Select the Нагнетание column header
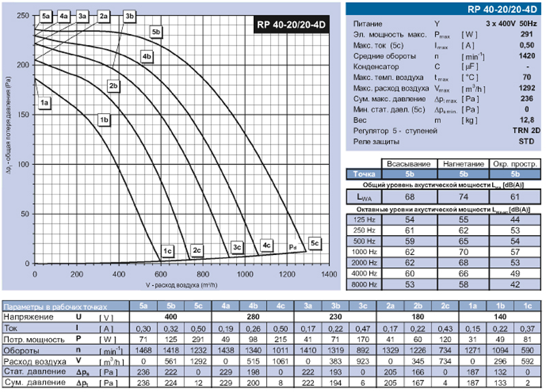546x392 pixels. tap(463, 164)
